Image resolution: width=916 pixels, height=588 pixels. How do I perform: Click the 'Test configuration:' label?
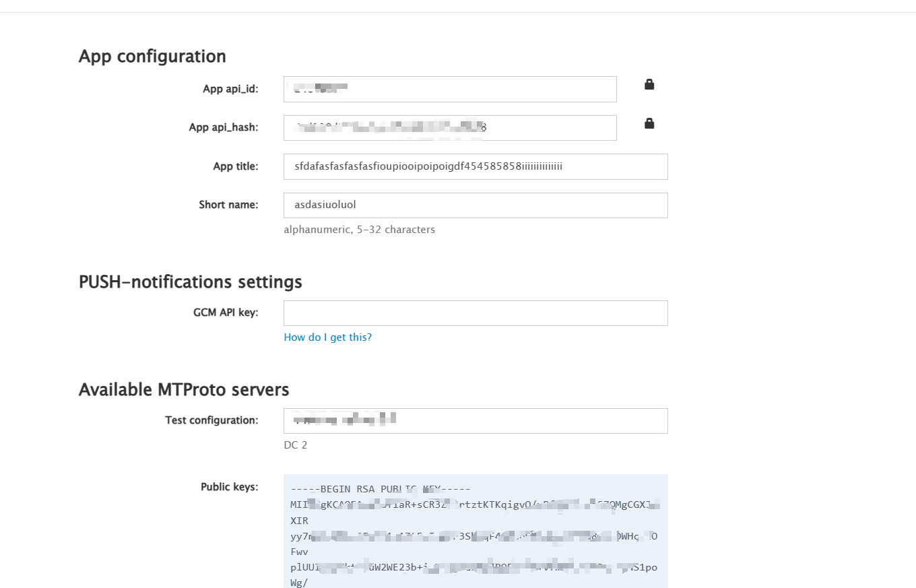click(x=211, y=420)
